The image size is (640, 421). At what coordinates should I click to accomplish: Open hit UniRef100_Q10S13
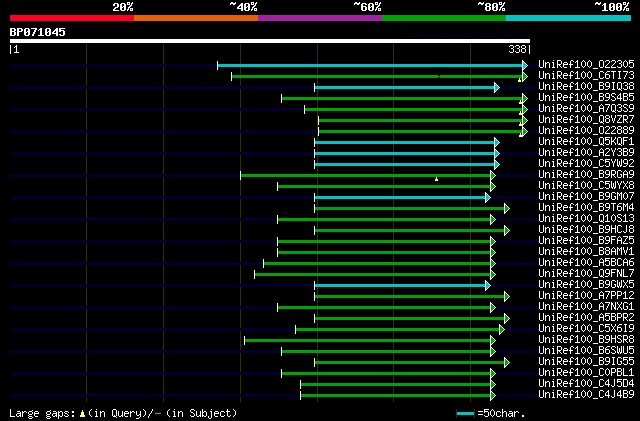(x=586, y=218)
